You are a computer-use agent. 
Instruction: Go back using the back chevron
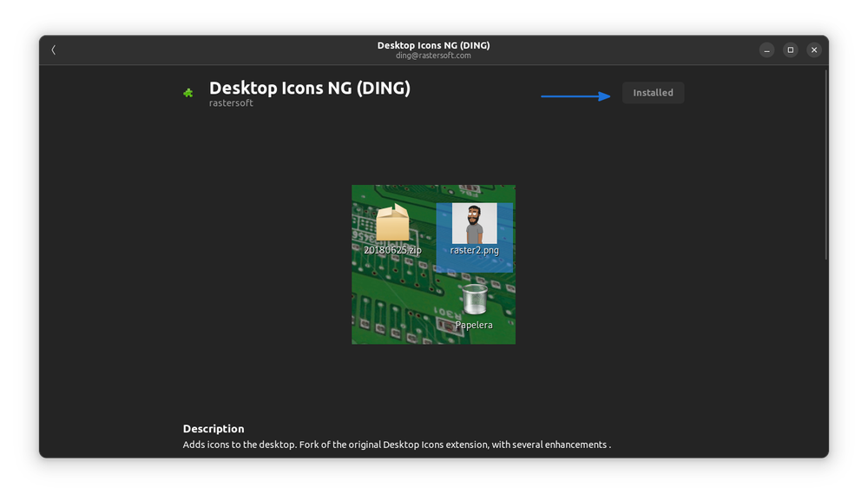tap(53, 49)
